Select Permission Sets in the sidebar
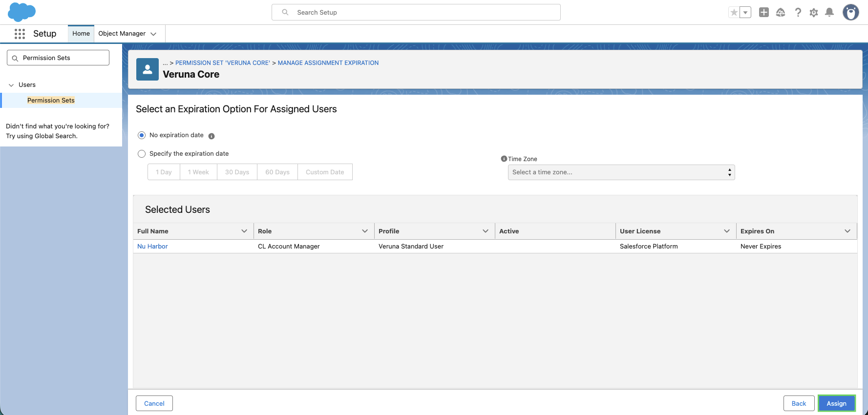The height and width of the screenshot is (415, 868). (51, 100)
